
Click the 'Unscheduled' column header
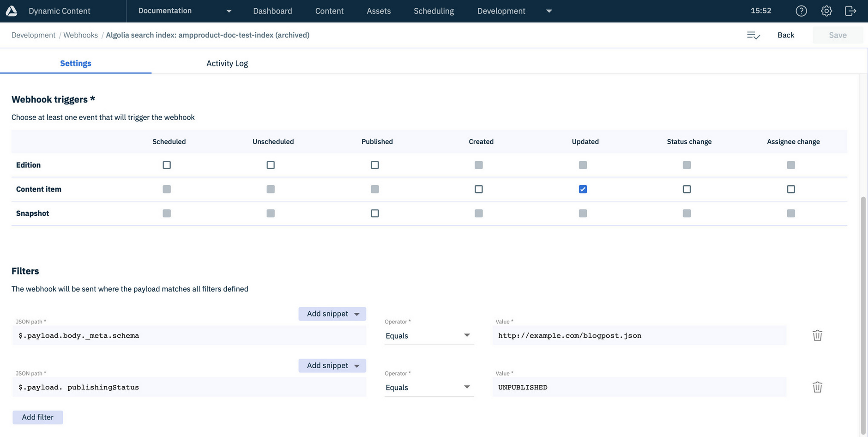(273, 141)
